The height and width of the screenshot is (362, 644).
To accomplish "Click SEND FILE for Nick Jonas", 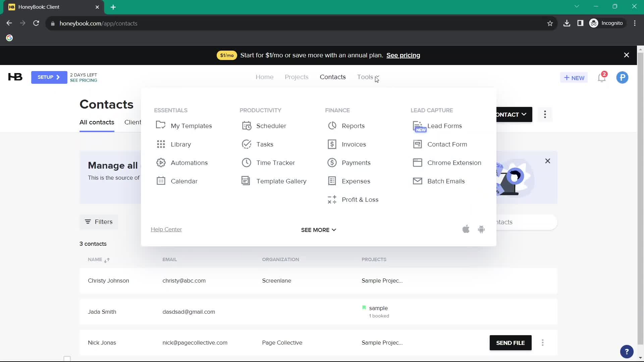I will [511, 343].
